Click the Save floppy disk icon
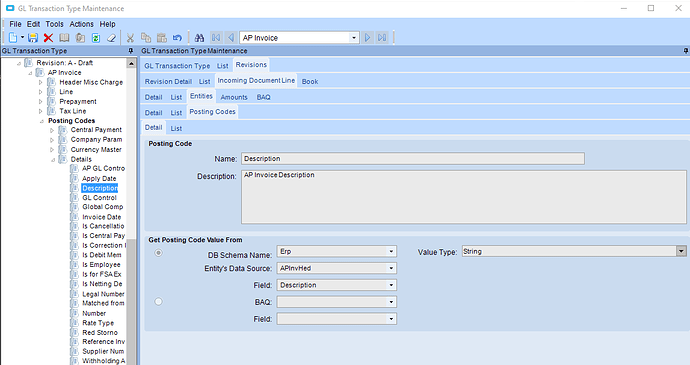The image size is (690, 365). [x=33, y=38]
